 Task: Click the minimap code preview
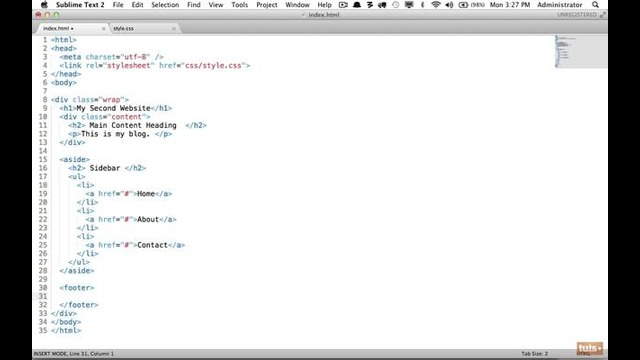[580, 51]
